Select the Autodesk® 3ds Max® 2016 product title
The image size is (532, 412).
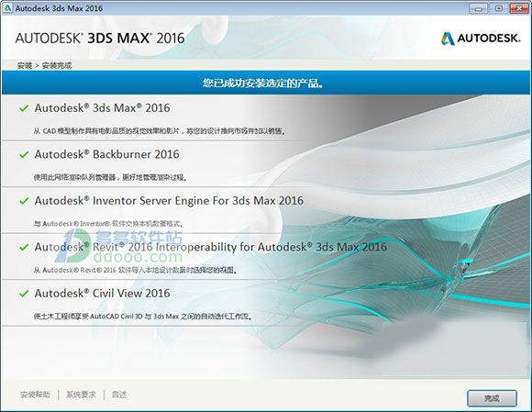[x=102, y=108]
